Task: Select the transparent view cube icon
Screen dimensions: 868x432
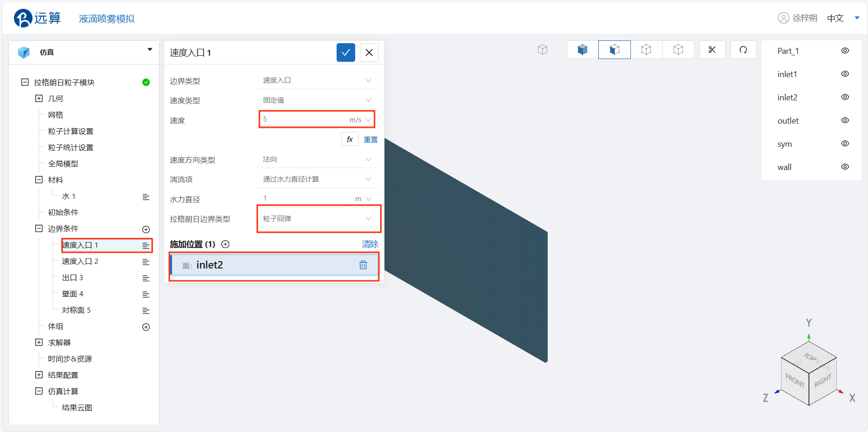Action: tap(678, 50)
